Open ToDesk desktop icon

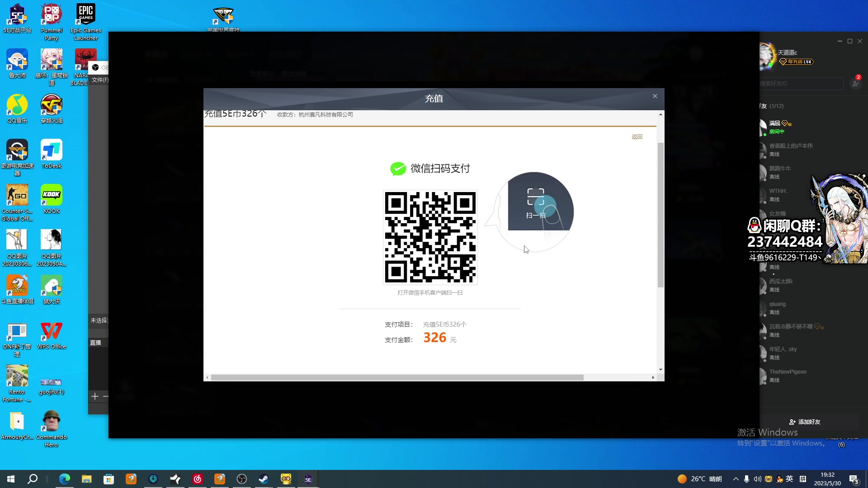click(52, 154)
